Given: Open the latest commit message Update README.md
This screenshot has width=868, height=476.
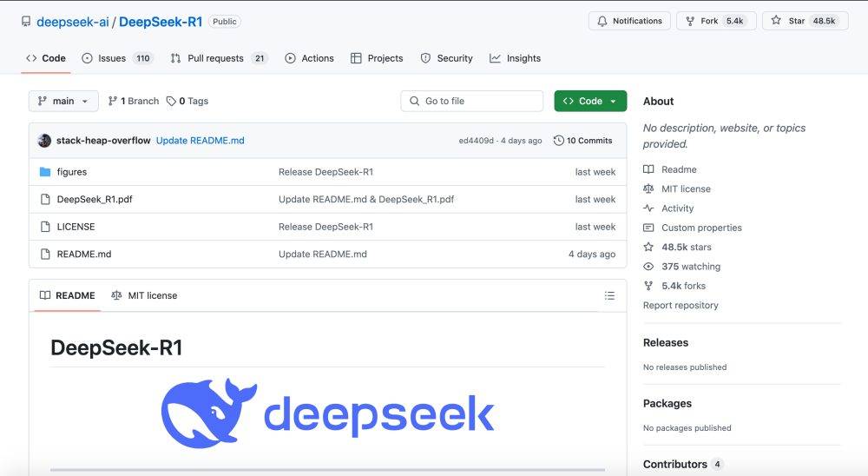Looking at the screenshot, I should pos(200,141).
